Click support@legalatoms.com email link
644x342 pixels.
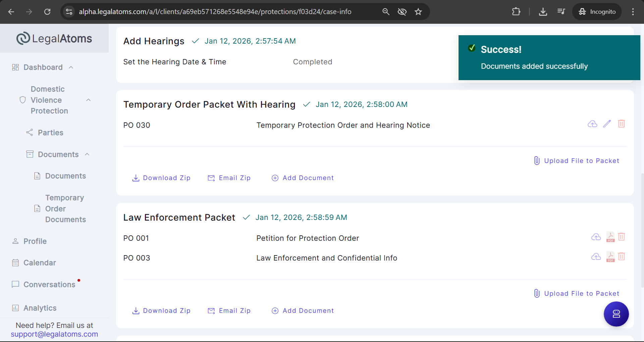pos(54,334)
